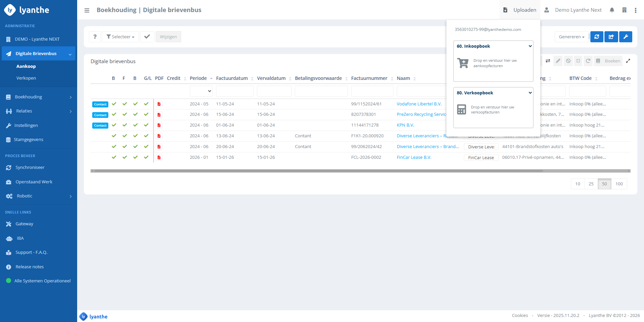
Task: Click the blue refresh icon button
Action: pyautogui.click(x=597, y=37)
